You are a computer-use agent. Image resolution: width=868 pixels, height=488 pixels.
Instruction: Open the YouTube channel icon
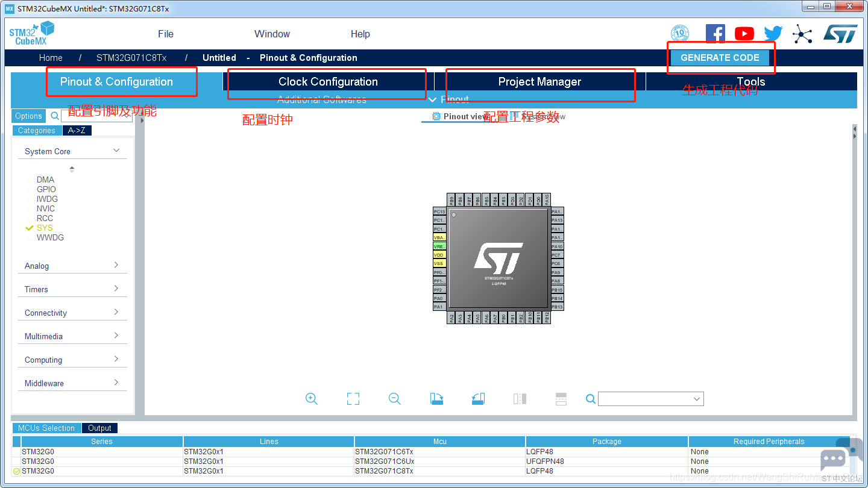pyautogui.click(x=744, y=34)
